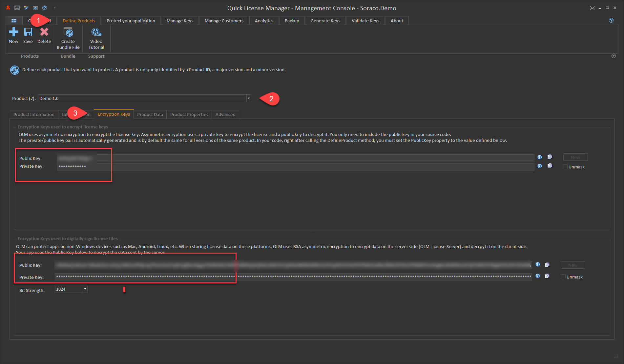Launch the magic wand wizard icon

pyautogui.click(x=26, y=8)
